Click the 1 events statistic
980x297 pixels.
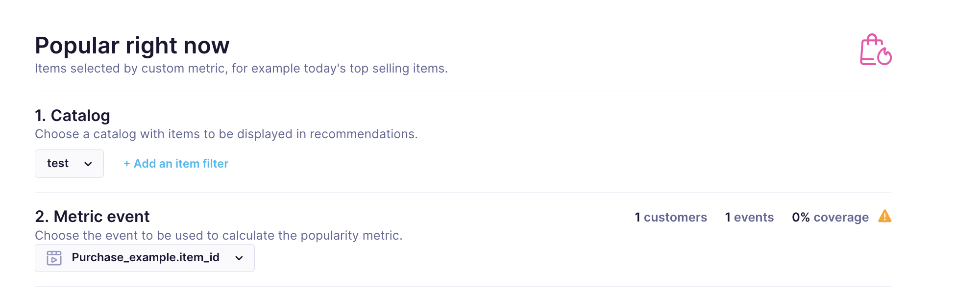749,217
